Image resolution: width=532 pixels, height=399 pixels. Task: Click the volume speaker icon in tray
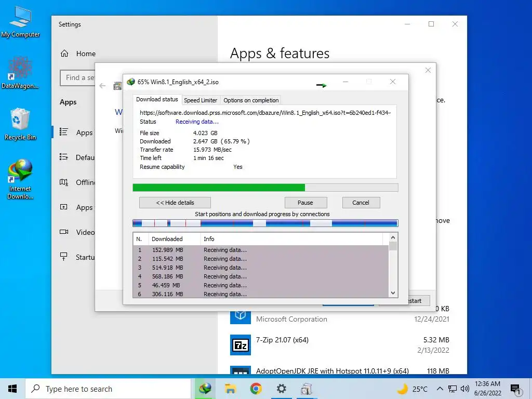465,389
